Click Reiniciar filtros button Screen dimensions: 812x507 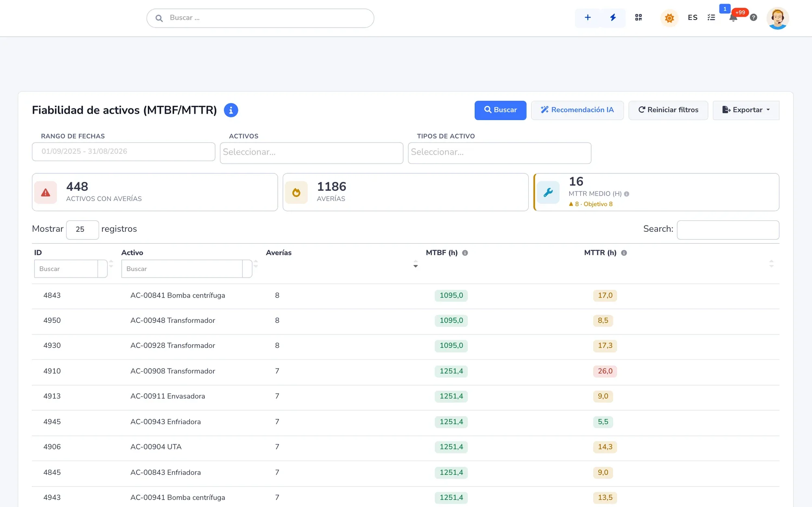(668, 110)
